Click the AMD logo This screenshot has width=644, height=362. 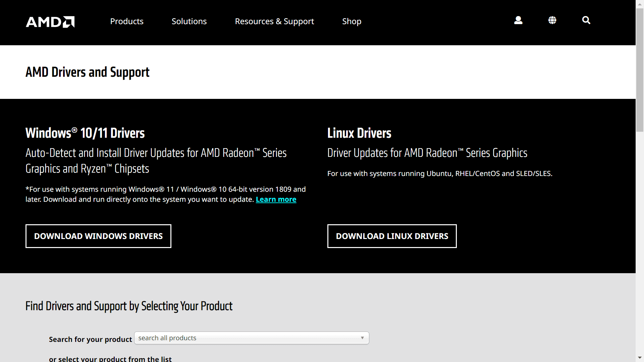point(50,22)
